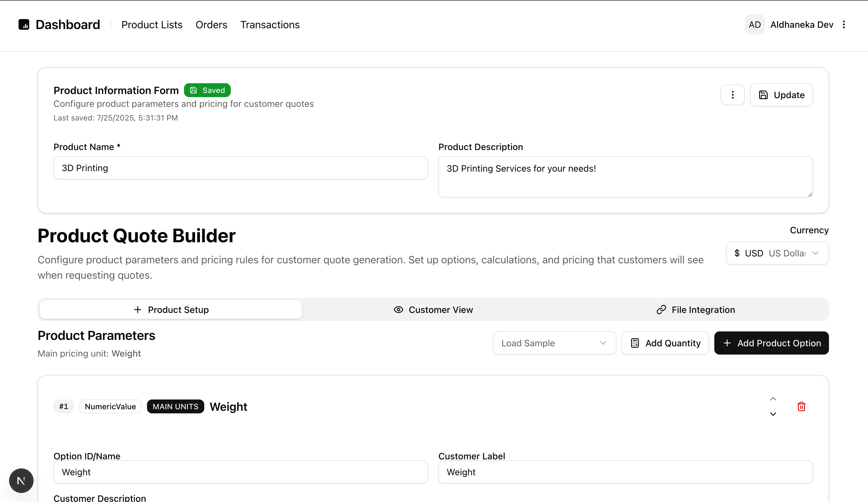This screenshot has width=868, height=502.
Task: Move Weight parameter up with chevron
Action: coord(773,399)
